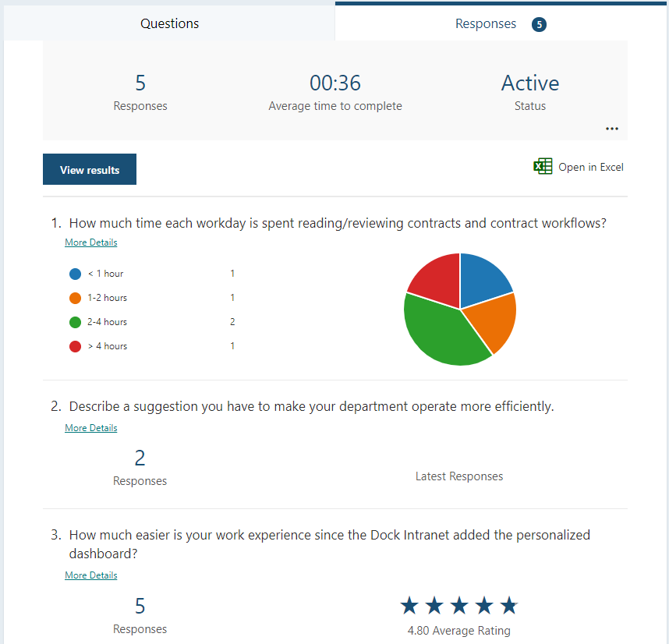
Task: Click More Details under the suggestion question
Action: (x=90, y=427)
